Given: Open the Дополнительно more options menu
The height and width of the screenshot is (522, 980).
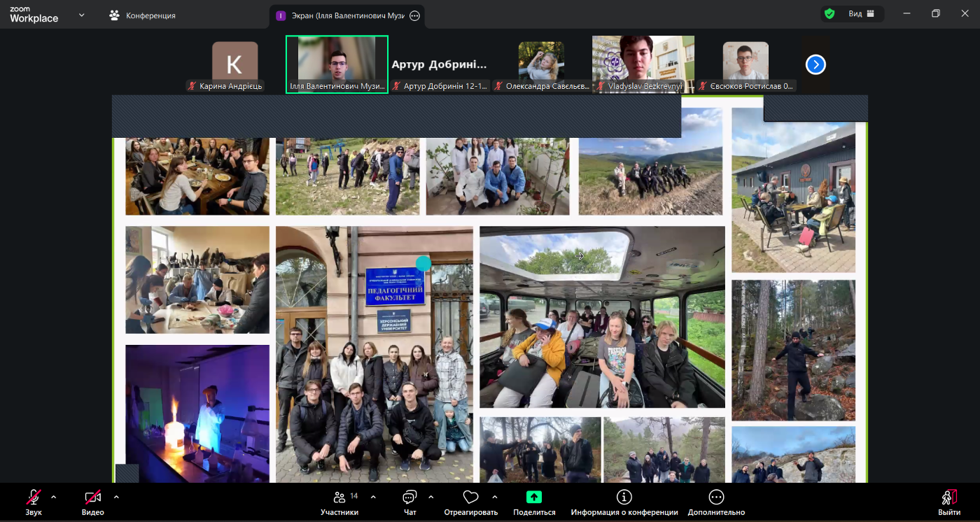Looking at the screenshot, I should 716,502.
